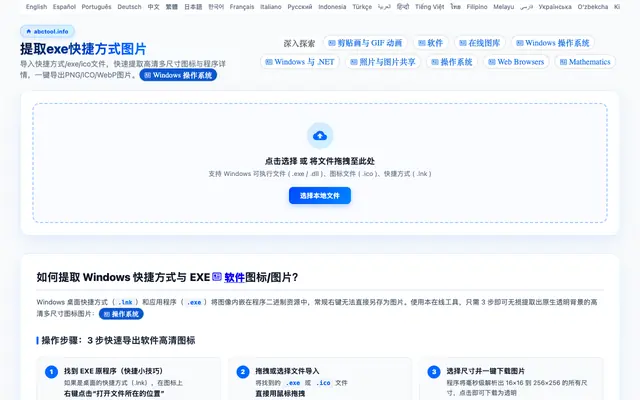Click the .exe code label in intro paragraph
This screenshot has width=640, height=400.
tap(194, 302)
